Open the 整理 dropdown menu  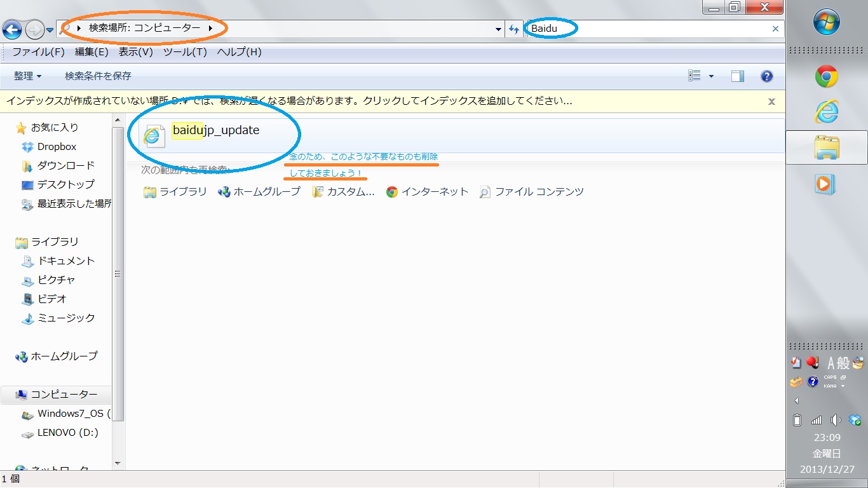coord(27,76)
